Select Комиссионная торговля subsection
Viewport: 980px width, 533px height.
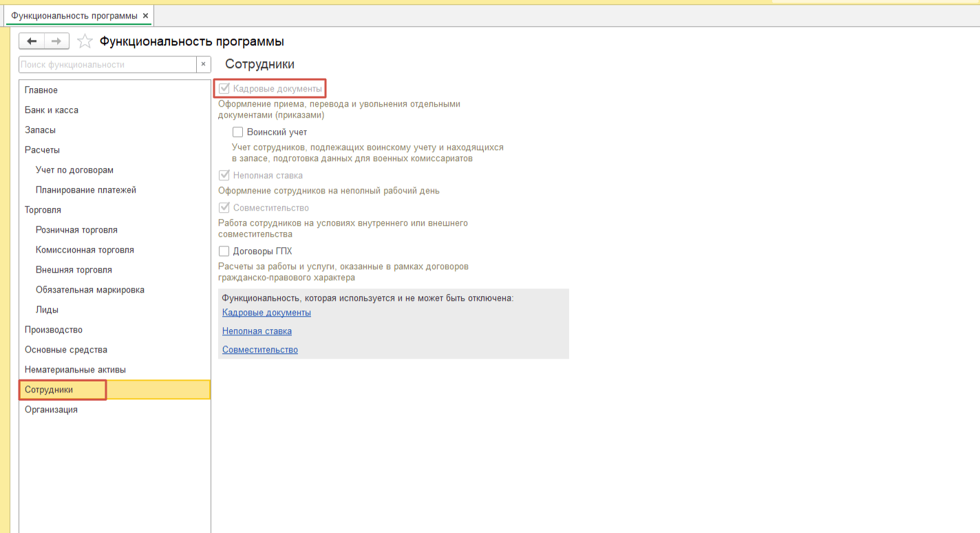tap(114, 250)
